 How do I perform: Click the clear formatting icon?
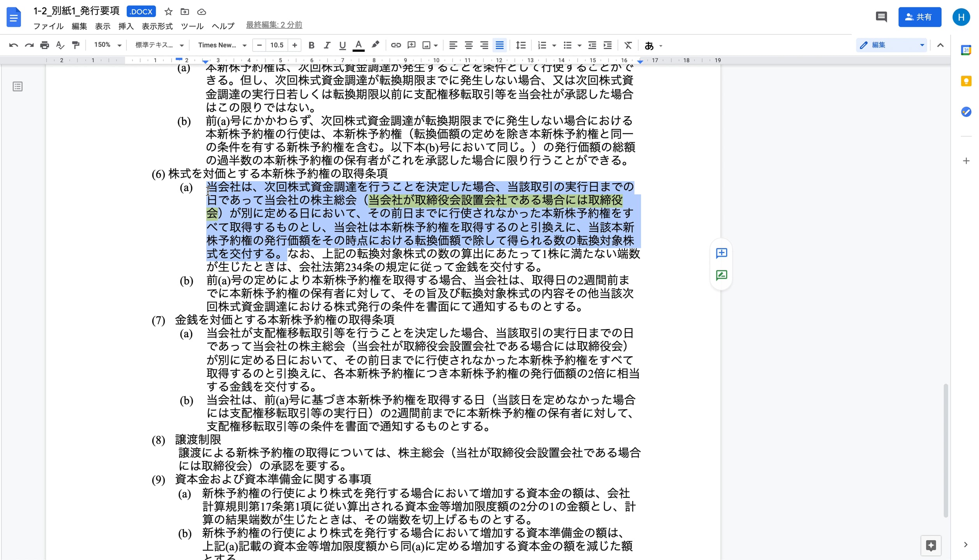point(628,45)
